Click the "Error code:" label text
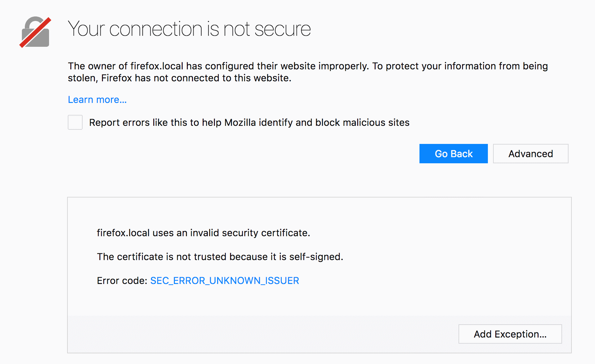Screen dimensions: 595x364 (x=122, y=281)
